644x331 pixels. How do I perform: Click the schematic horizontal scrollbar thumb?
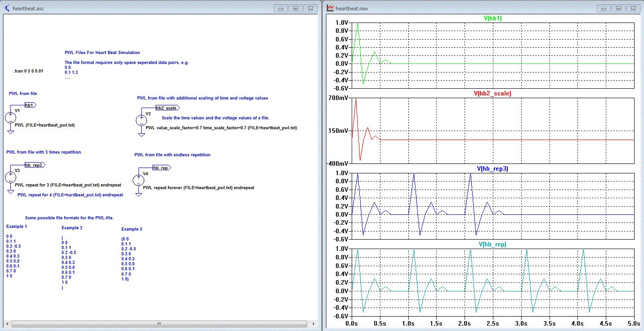[158, 324]
